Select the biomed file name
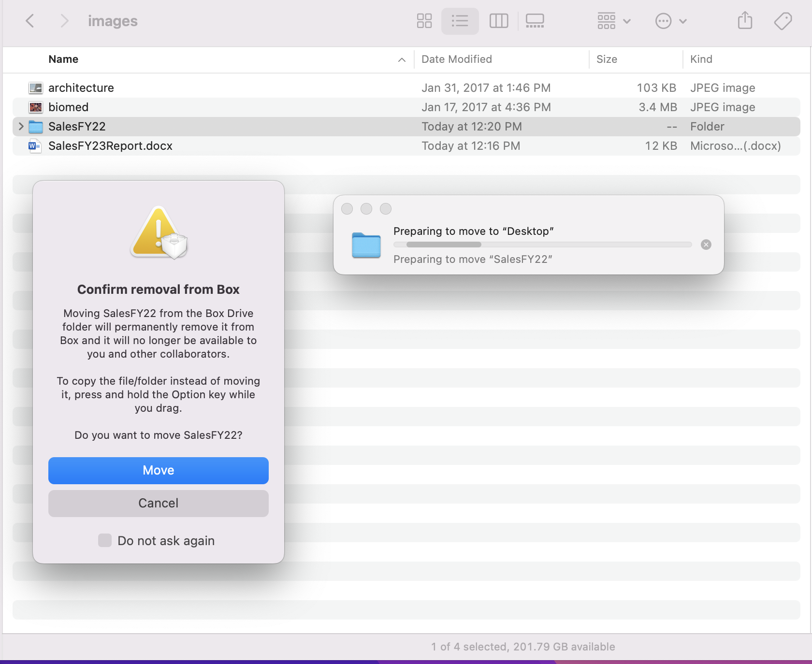This screenshot has width=812, height=664. pyautogui.click(x=69, y=107)
